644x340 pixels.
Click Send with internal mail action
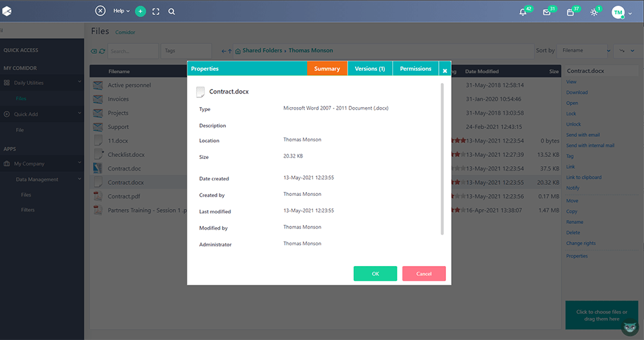pos(590,145)
